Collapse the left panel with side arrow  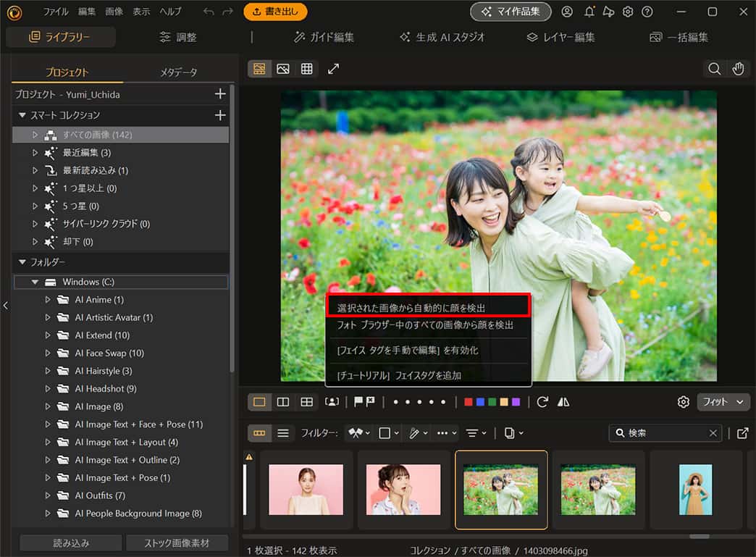(5, 306)
